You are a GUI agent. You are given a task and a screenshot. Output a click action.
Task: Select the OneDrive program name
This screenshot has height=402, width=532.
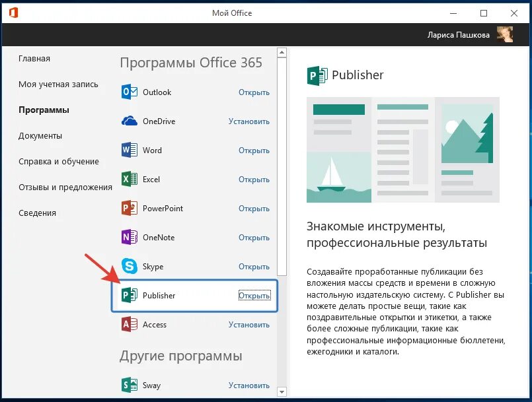pos(159,121)
